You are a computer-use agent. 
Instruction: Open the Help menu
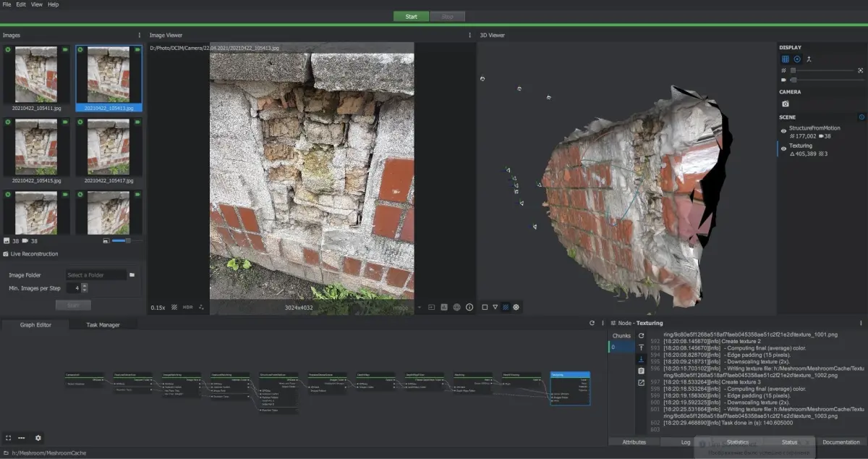pyautogui.click(x=54, y=4)
